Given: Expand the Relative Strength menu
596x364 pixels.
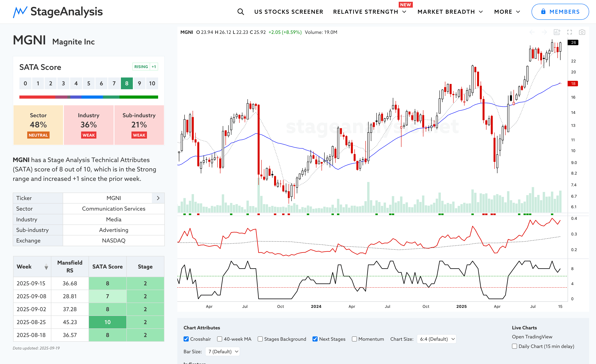Looking at the screenshot, I should click(x=370, y=12).
